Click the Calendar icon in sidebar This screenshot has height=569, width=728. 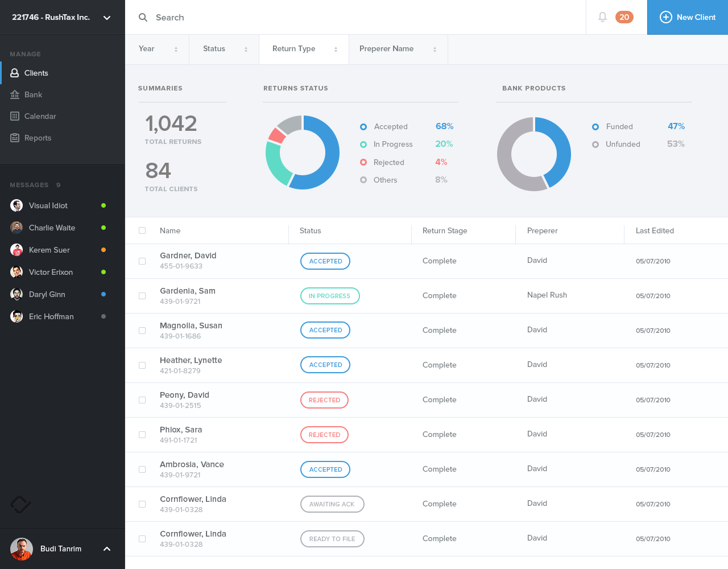(15, 116)
